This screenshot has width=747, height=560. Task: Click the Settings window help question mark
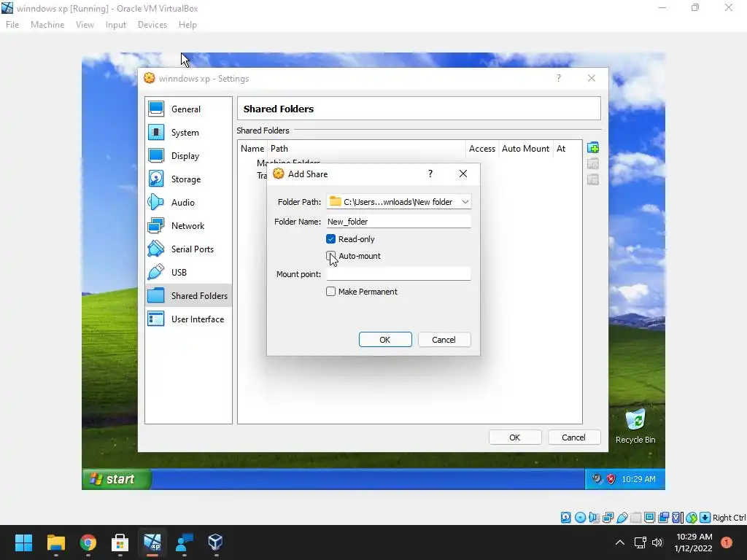click(x=558, y=78)
